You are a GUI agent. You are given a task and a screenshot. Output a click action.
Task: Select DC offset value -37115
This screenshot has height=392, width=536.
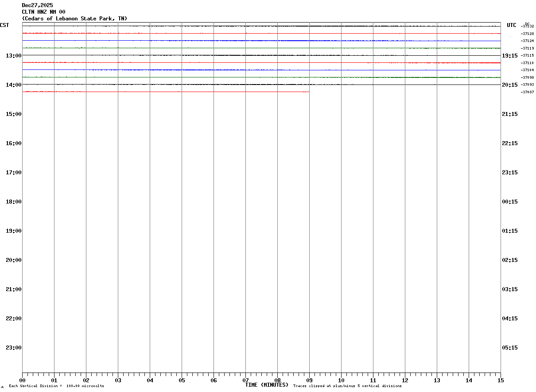tap(528, 55)
